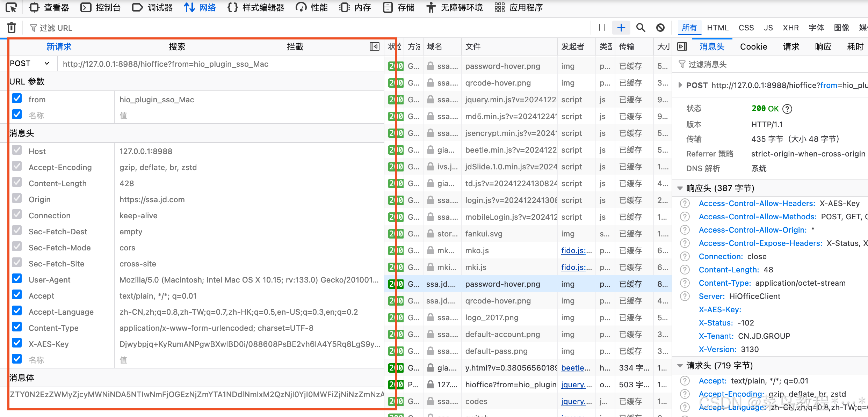
Task: Pause network recording
Action: coord(601,28)
